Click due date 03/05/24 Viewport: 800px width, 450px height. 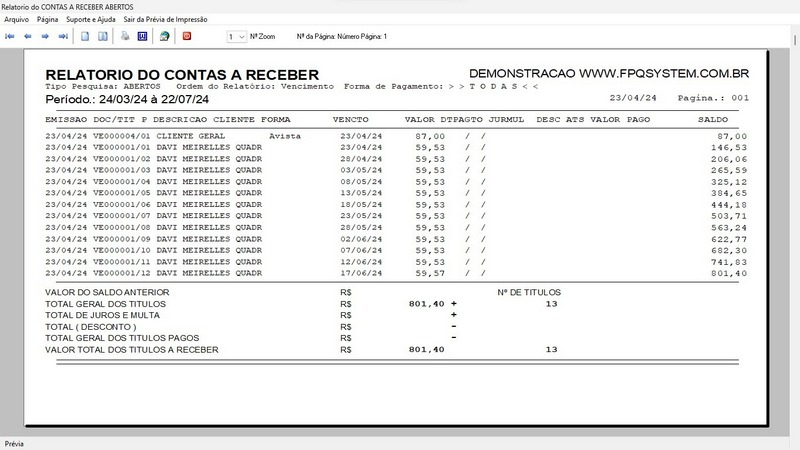pyautogui.click(x=361, y=170)
